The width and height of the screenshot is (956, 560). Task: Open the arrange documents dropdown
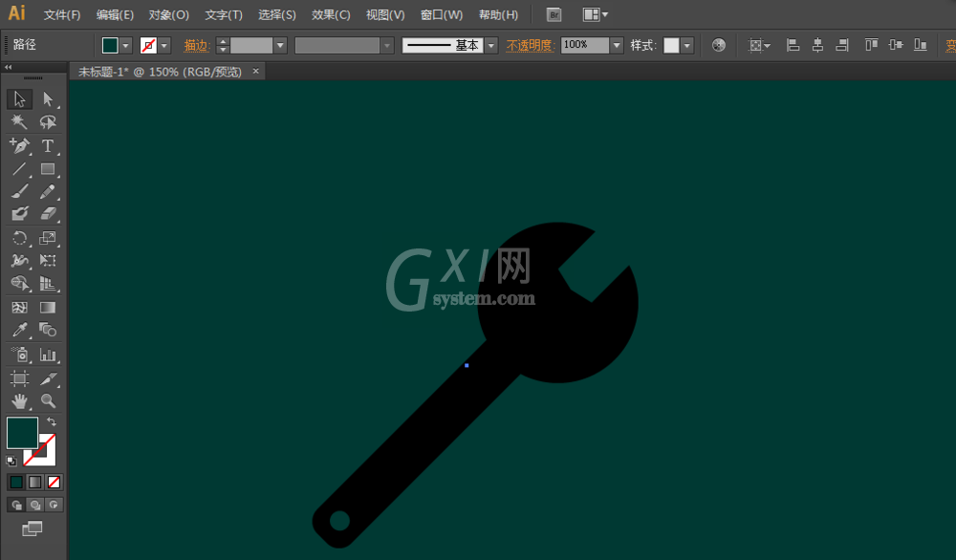point(595,14)
